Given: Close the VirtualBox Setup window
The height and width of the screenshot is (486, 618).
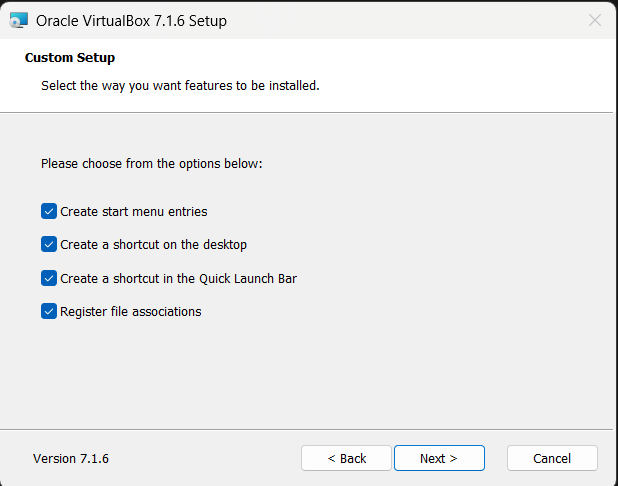Looking at the screenshot, I should point(595,20).
